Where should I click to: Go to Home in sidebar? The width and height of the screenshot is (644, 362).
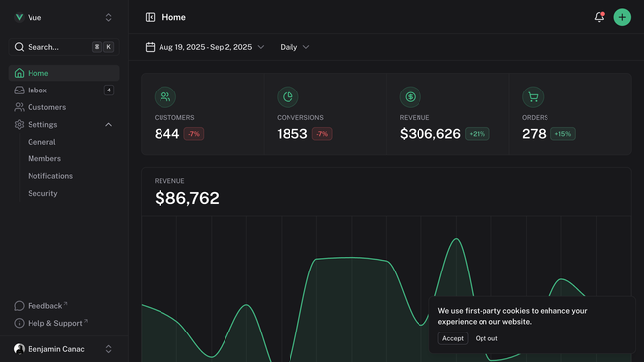(x=64, y=73)
